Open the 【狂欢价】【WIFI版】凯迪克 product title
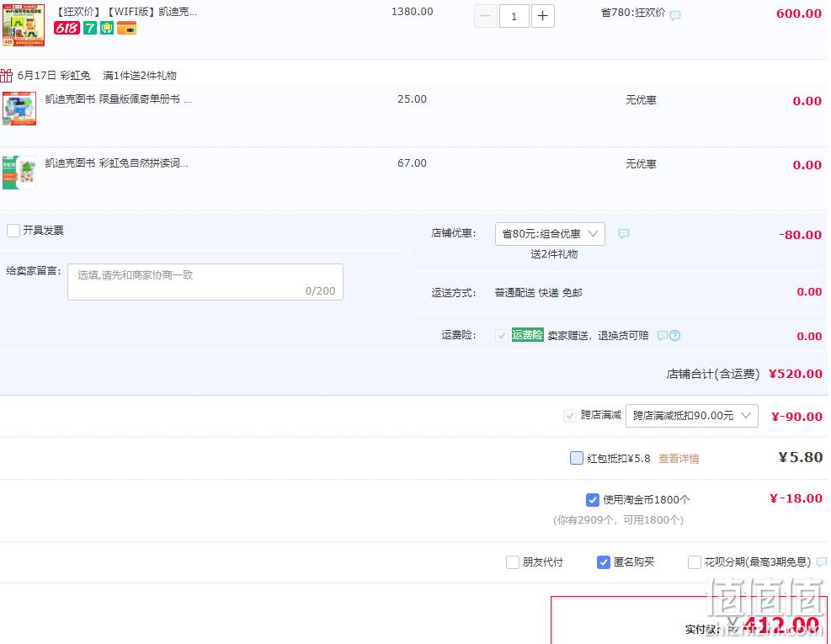Image resolution: width=831 pixels, height=644 pixels. [126, 12]
